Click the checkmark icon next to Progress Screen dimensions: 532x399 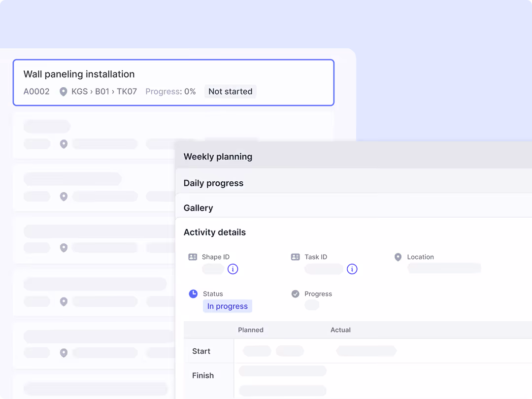tap(296, 294)
